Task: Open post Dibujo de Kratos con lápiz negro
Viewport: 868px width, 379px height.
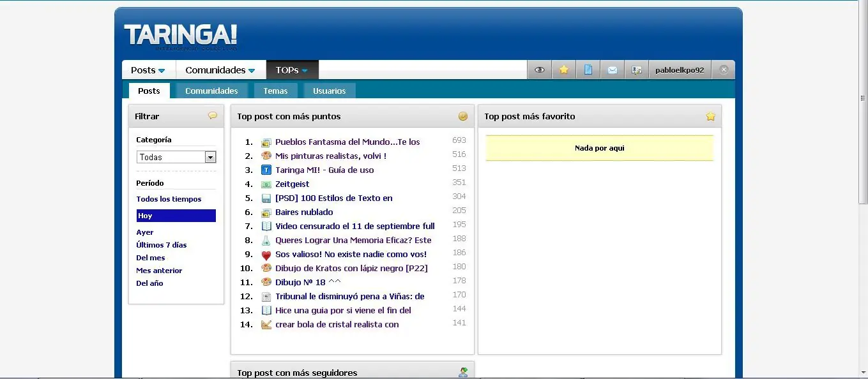Action: (x=351, y=268)
